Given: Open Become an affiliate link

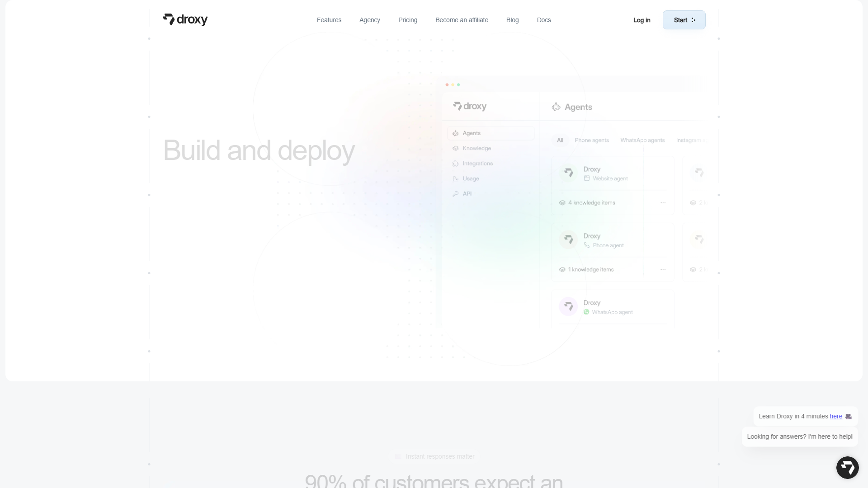Looking at the screenshot, I should point(462,20).
